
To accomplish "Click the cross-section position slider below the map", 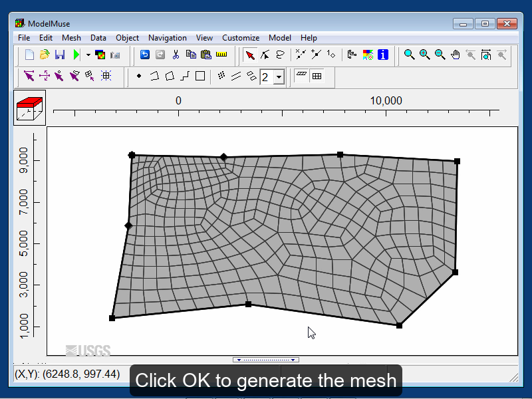I will (x=266, y=359).
